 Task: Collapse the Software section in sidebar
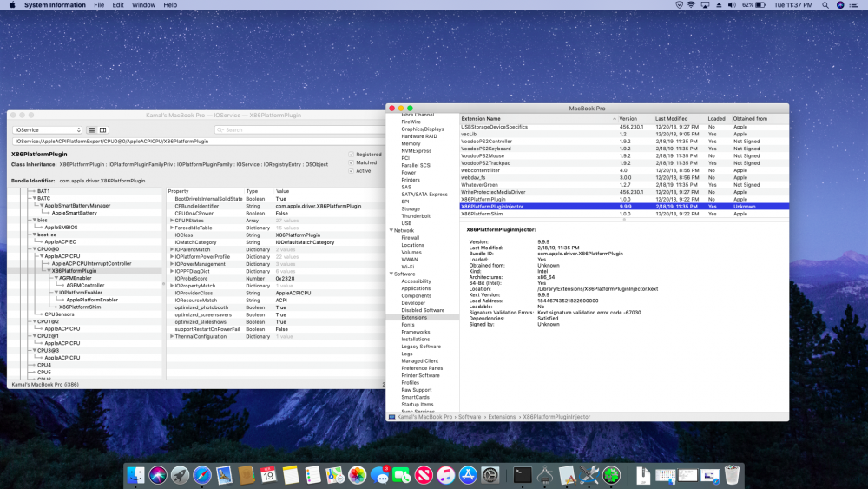[x=391, y=274]
